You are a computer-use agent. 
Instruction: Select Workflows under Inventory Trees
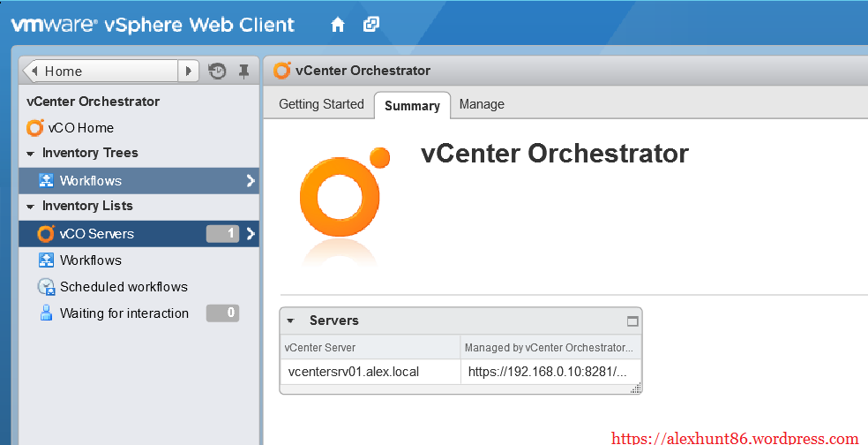pos(91,181)
